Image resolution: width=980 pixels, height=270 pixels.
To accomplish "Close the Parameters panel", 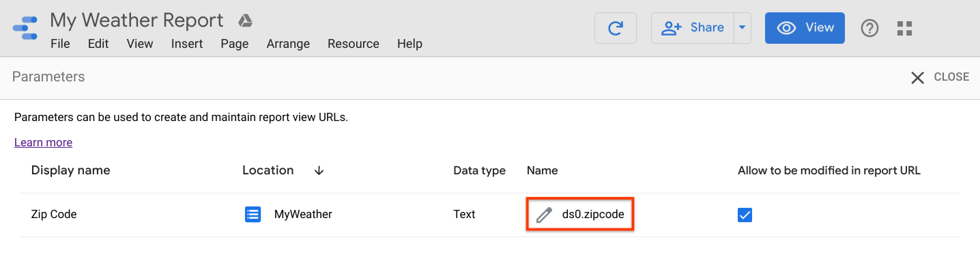I will click(x=940, y=77).
